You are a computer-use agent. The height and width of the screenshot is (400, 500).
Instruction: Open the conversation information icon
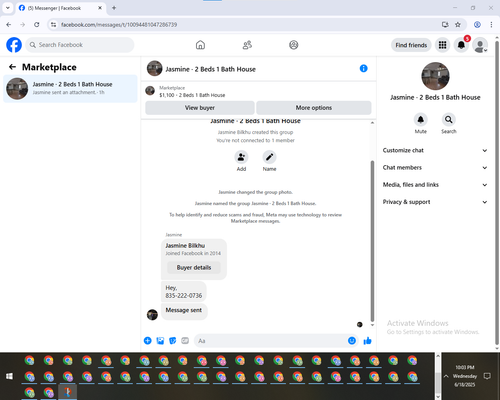point(364,68)
